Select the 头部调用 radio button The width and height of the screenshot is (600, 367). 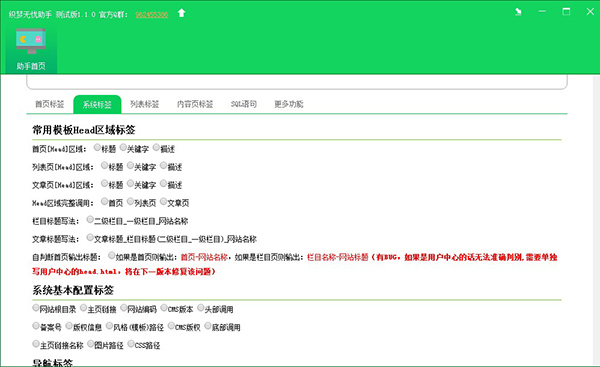click(x=201, y=308)
